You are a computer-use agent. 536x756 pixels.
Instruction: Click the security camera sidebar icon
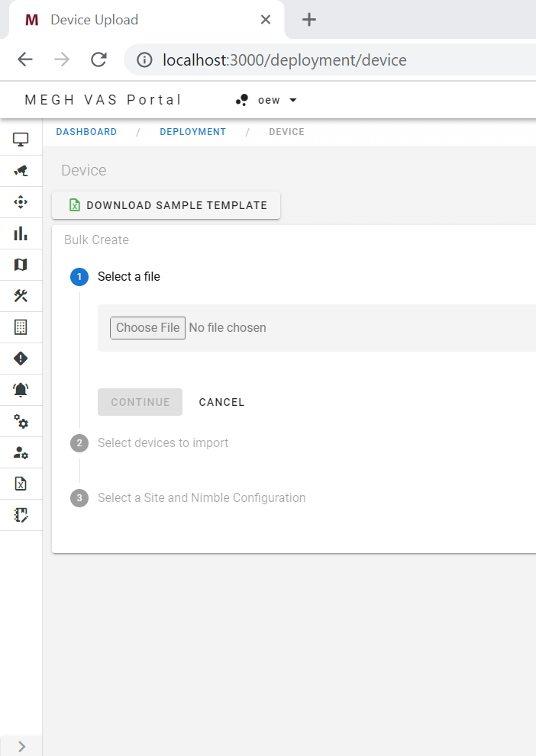click(x=21, y=170)
